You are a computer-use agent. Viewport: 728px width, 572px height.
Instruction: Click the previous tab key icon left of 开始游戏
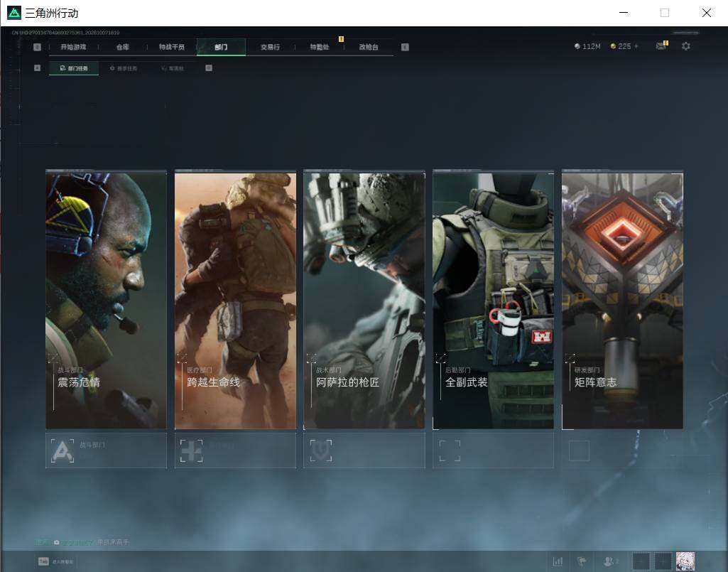point(37,47)
